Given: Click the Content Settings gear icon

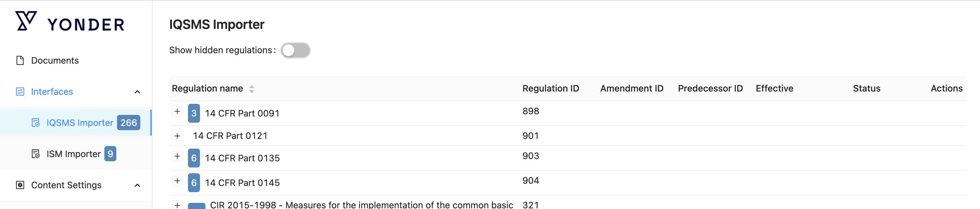Looking at the screenshot, I should tap(20, 185).
